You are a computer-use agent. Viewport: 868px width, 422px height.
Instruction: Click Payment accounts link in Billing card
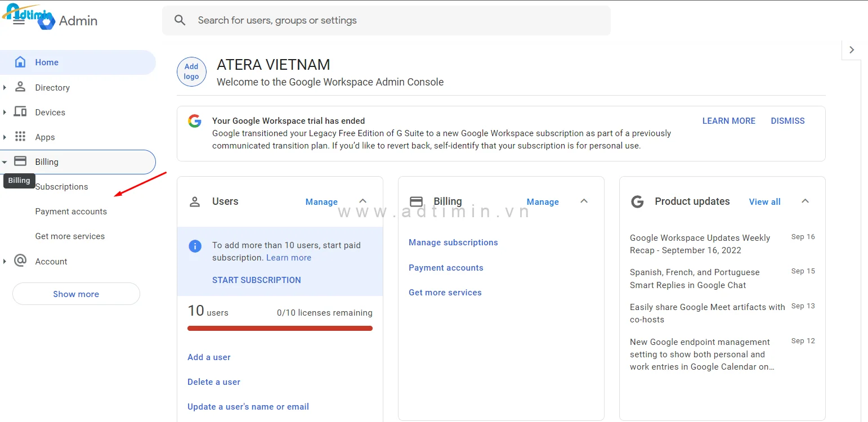coord(446,268)
